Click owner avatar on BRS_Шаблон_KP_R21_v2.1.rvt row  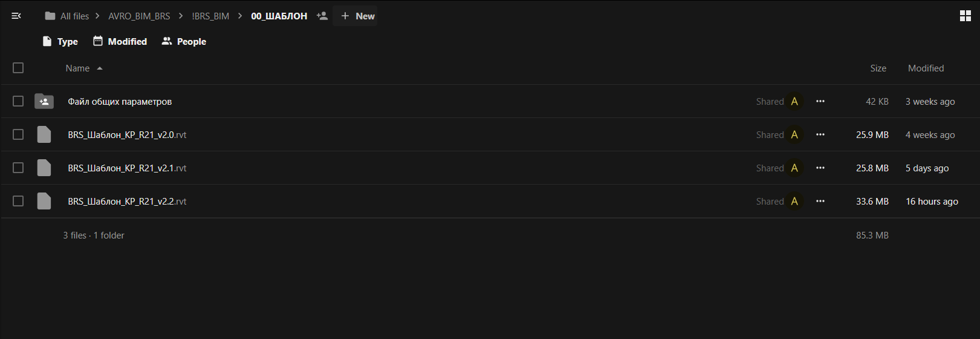coord(794,168)
